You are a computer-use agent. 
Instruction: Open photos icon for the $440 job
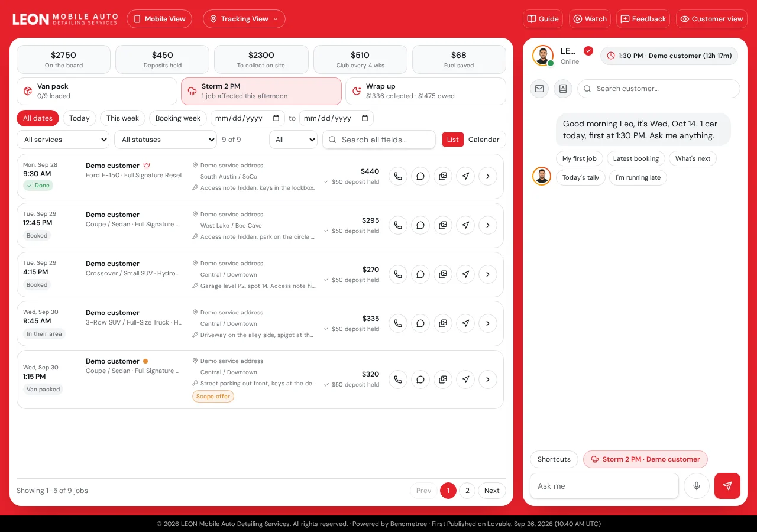coord(443,176)
